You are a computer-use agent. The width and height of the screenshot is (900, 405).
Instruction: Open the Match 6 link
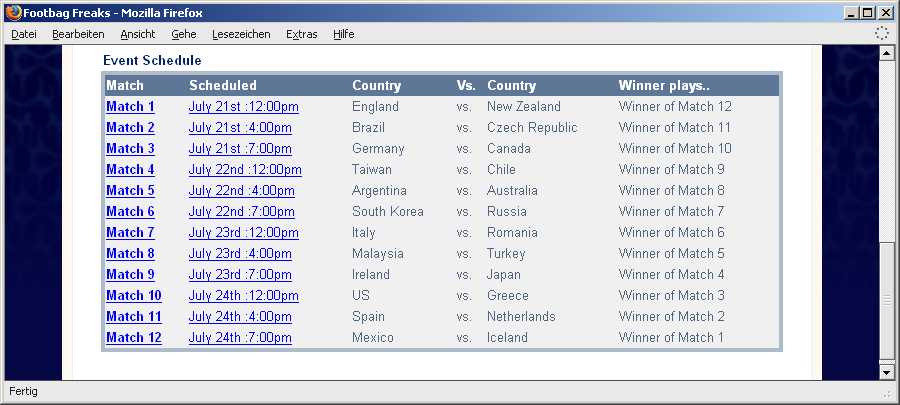(130, 212)
